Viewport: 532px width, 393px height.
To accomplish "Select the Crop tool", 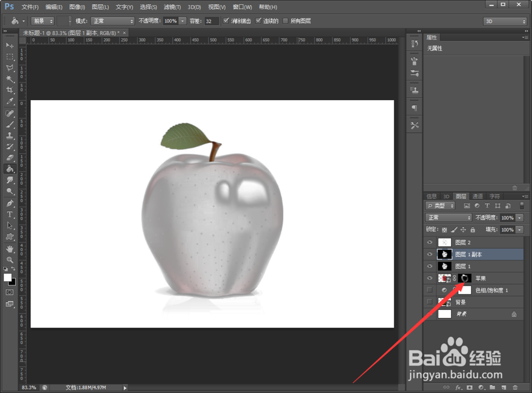I will tap(10, 90).
